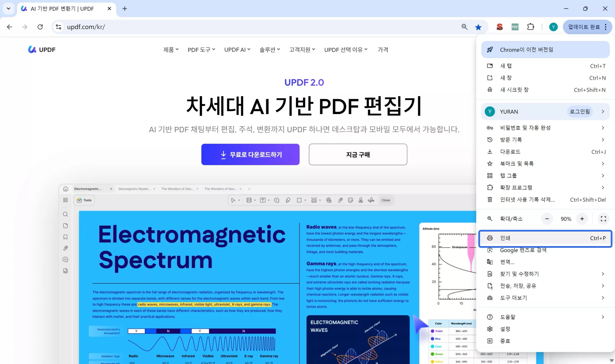
Task: Open the PDF extension icon
Action: (515, 27)
